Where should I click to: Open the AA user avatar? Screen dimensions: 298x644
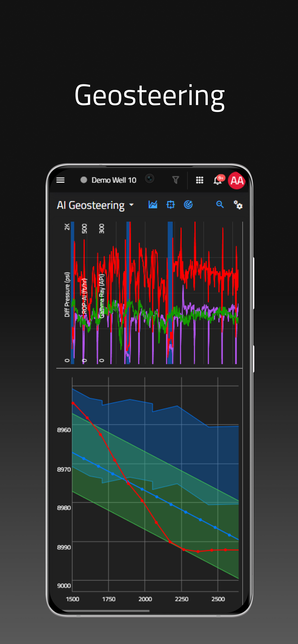point(236,181)
